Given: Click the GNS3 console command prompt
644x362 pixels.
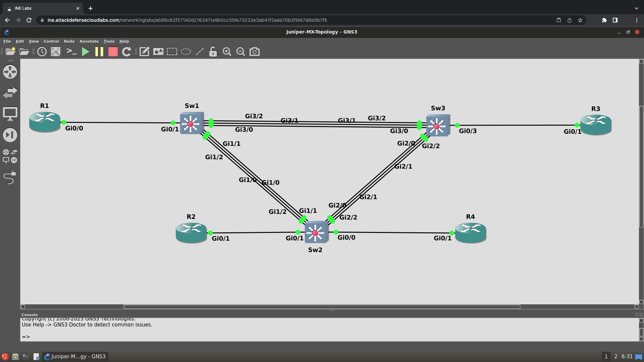Looking at the screenshot, I should [x=26, y=337].
